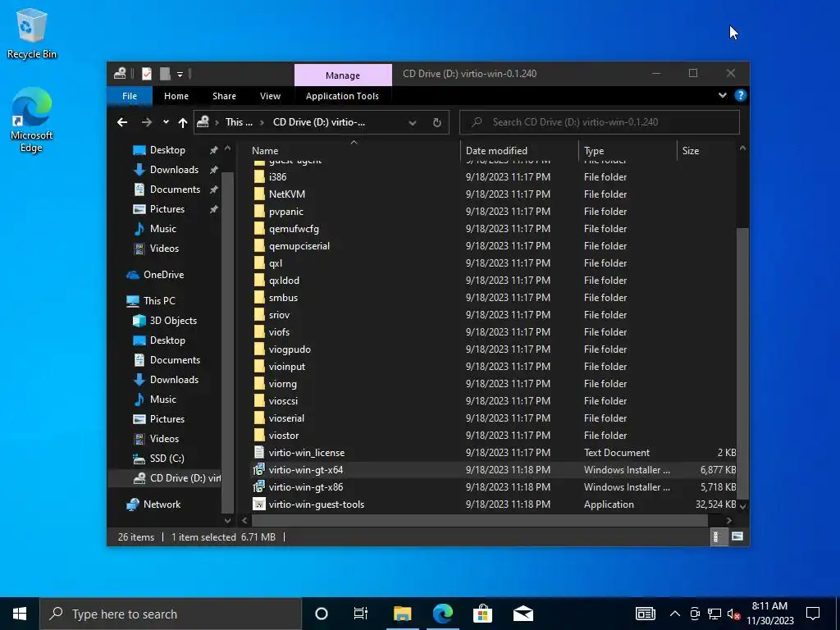Open the Mail app from taskbar
The height and width of the screenshot is (630, 840).
point(523,614)
